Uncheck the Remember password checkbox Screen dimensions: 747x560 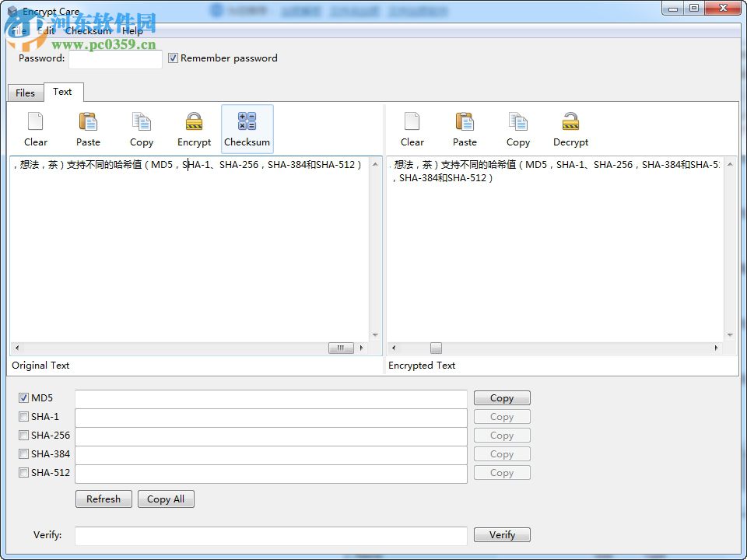point(173,58)
